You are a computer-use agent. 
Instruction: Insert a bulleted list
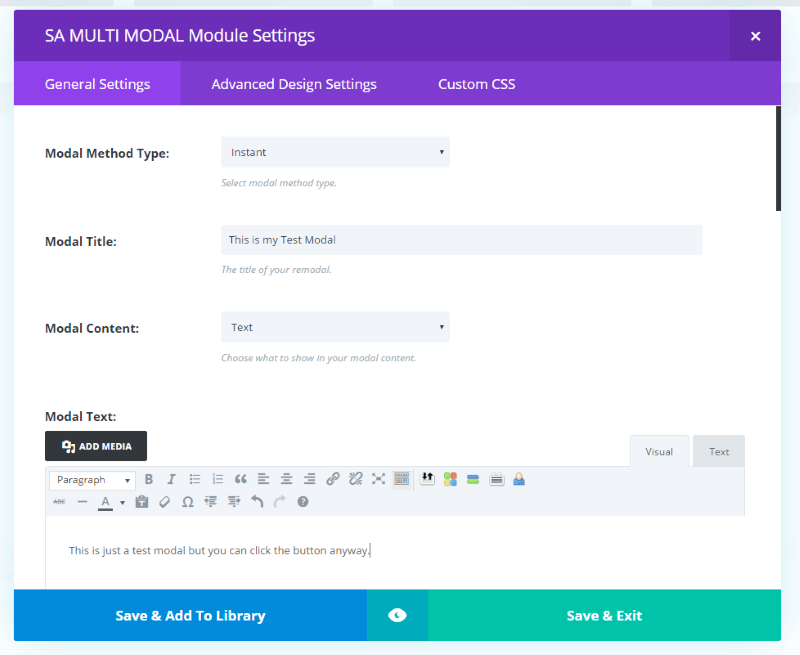[194, 479]
